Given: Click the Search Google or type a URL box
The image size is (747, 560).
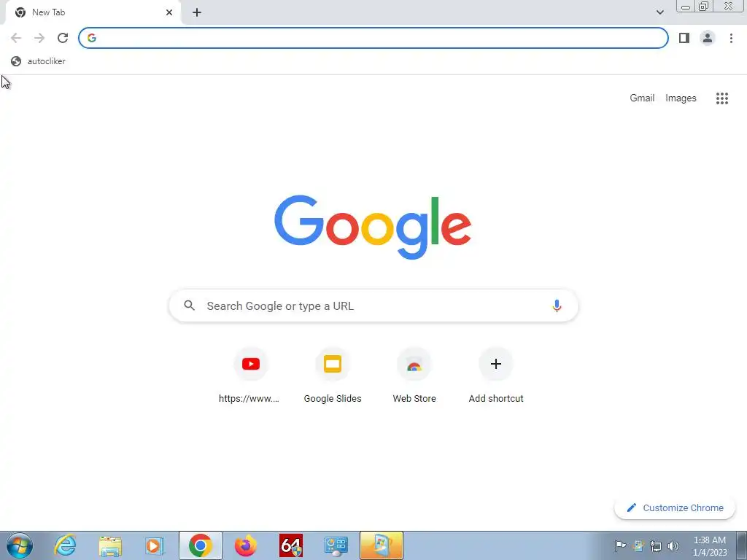Looking at the screenshot, I should coord(373,306).
